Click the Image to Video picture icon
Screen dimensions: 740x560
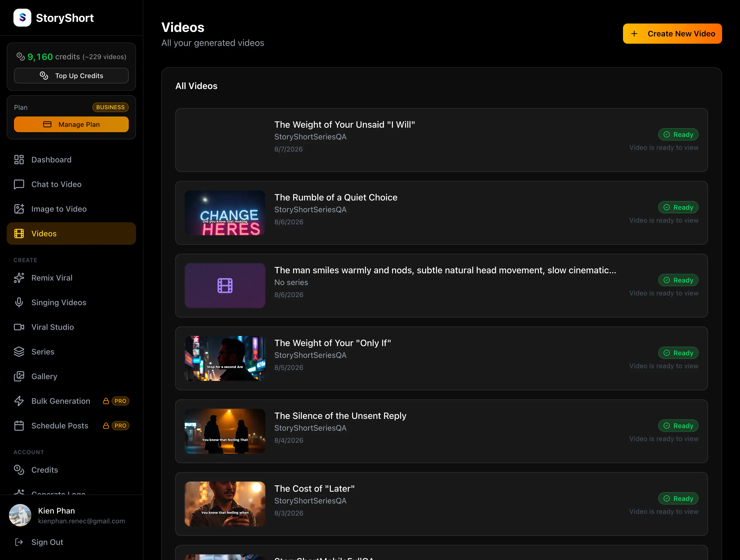coord(19,209)
